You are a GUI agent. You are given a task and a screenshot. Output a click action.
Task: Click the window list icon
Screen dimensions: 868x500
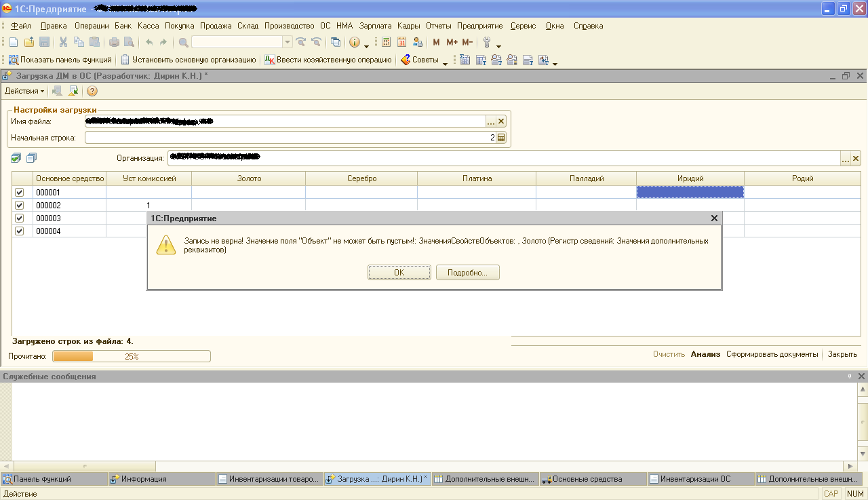coord(336,42)
